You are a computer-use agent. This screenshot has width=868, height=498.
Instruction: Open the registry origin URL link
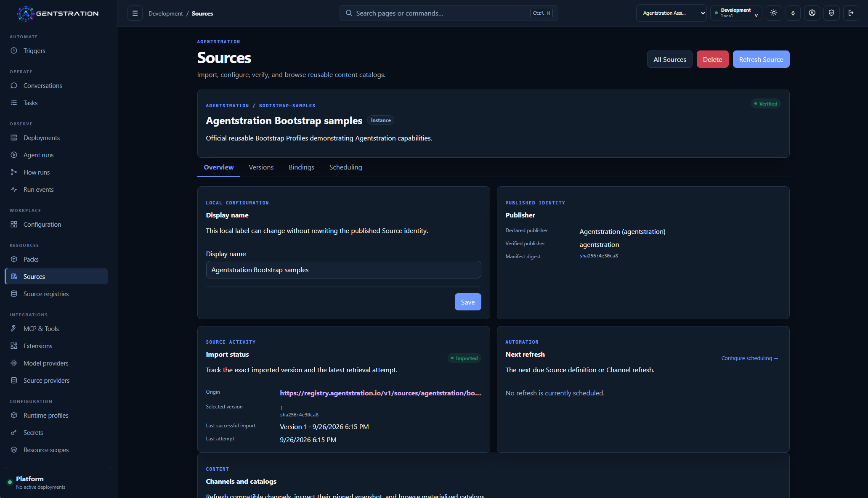[x=380, y=393]
